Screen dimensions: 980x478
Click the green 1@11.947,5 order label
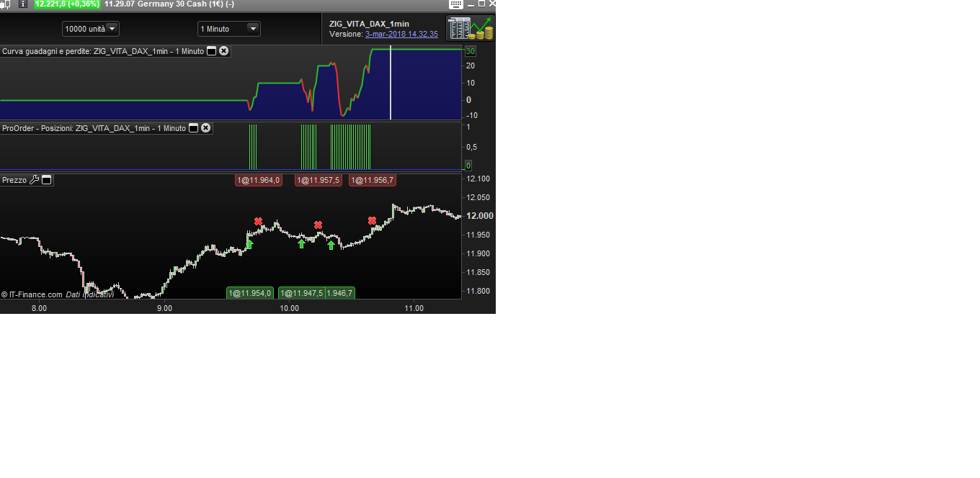[301, 293]
